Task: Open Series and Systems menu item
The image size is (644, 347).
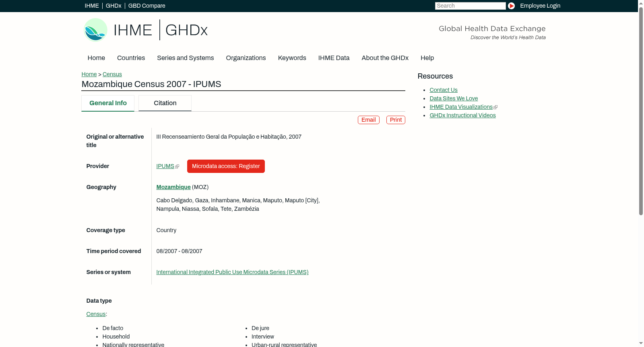Action: (x=186, y=58)
